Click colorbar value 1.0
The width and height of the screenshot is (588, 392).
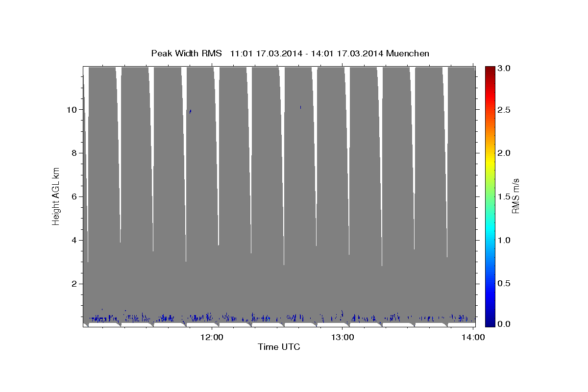(x=504, y=240)
